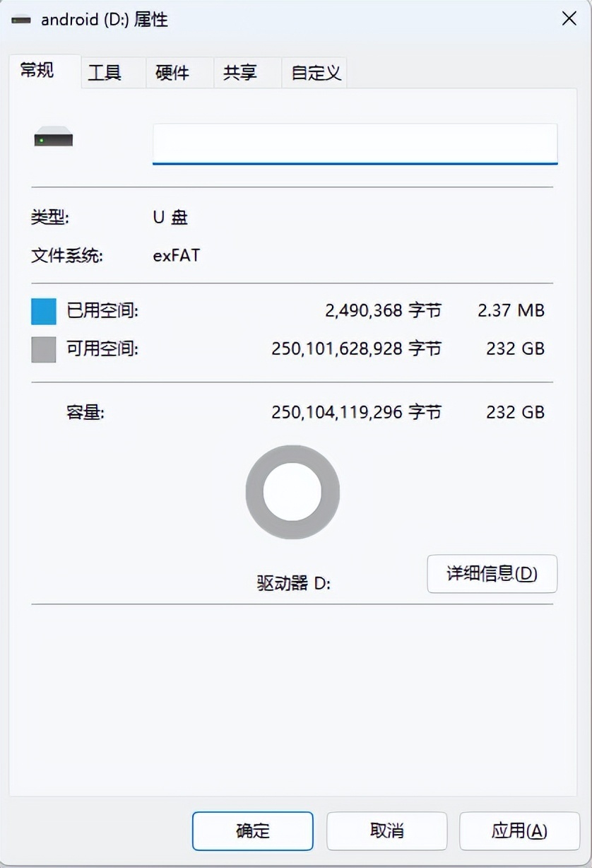Viewport: 592px width, 868px height.
Task: Click the drive name text field
Action: pos(355,143)
